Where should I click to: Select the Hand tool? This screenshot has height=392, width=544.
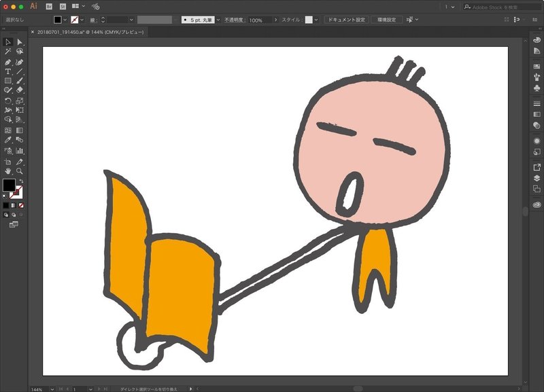tap(7, 171)
